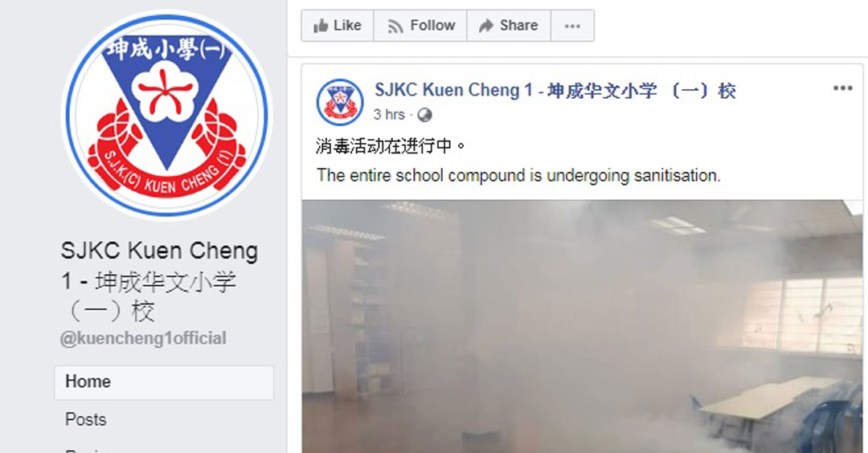Like the SJKC Kuen Cheng page

click(x=338, y=26)
